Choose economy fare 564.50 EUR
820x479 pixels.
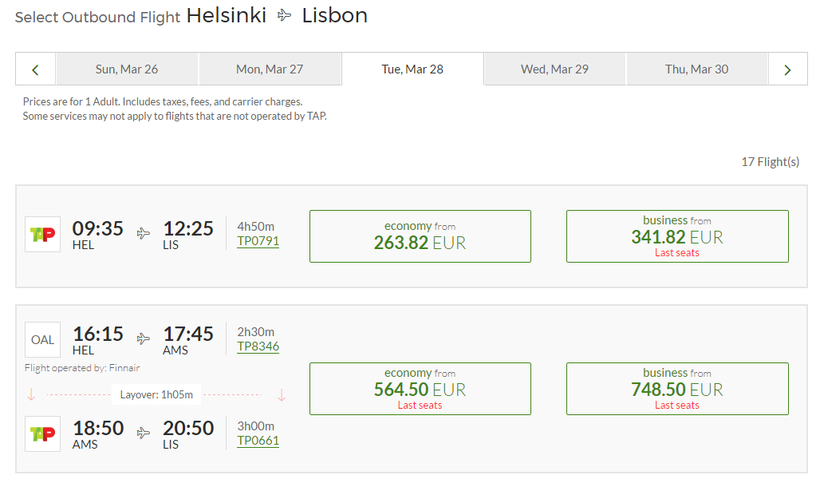point(420,388)
